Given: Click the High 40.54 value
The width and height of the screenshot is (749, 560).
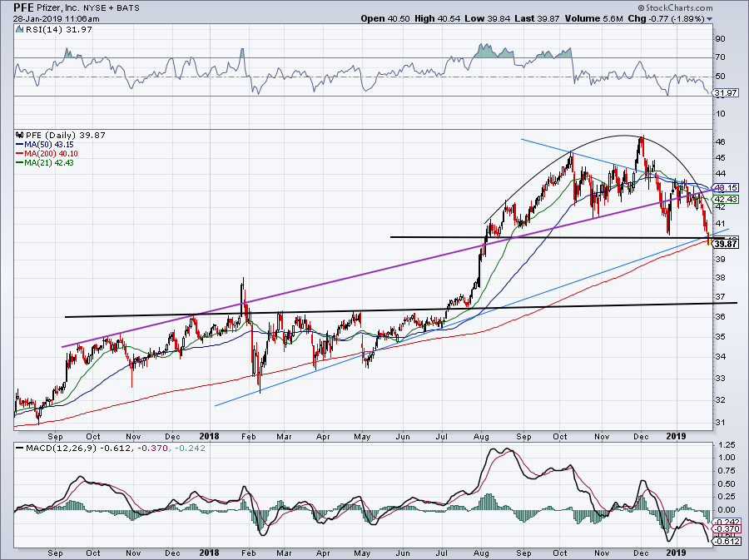Looking at the screenshot, I should 438,18.
